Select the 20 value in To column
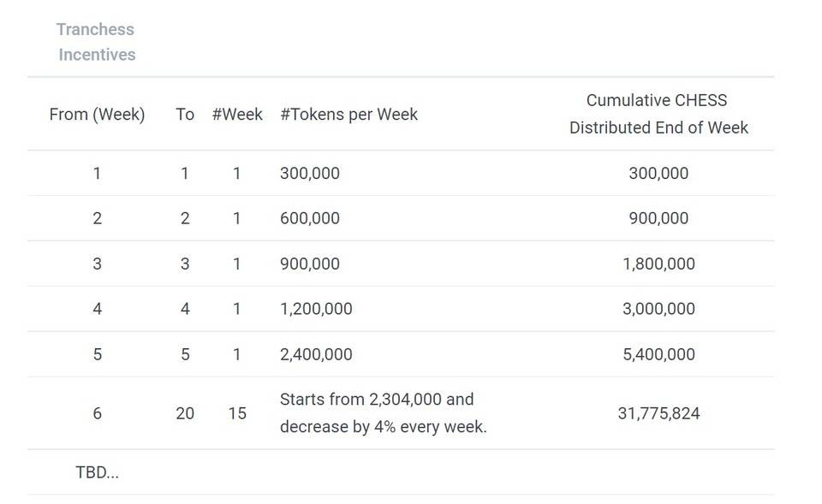 pos(185,413)
